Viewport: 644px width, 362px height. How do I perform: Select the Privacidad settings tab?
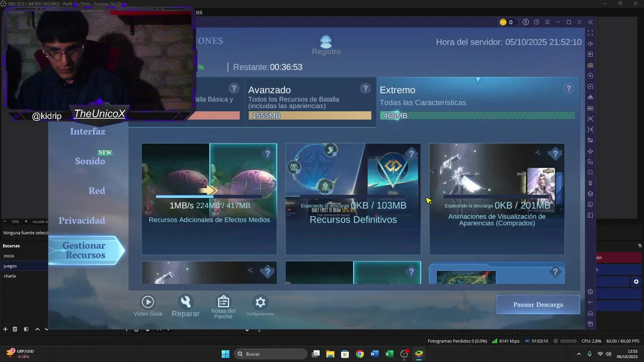(x=82, y=221)
